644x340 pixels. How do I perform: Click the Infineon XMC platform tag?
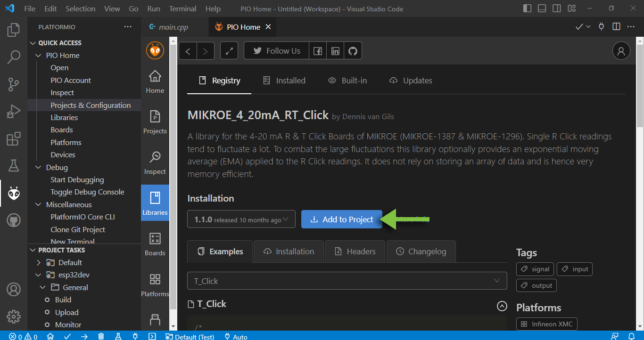547,324
